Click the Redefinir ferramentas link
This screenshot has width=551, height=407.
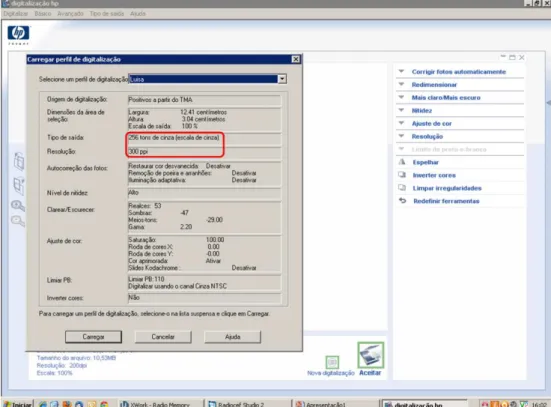coord(446,201)
